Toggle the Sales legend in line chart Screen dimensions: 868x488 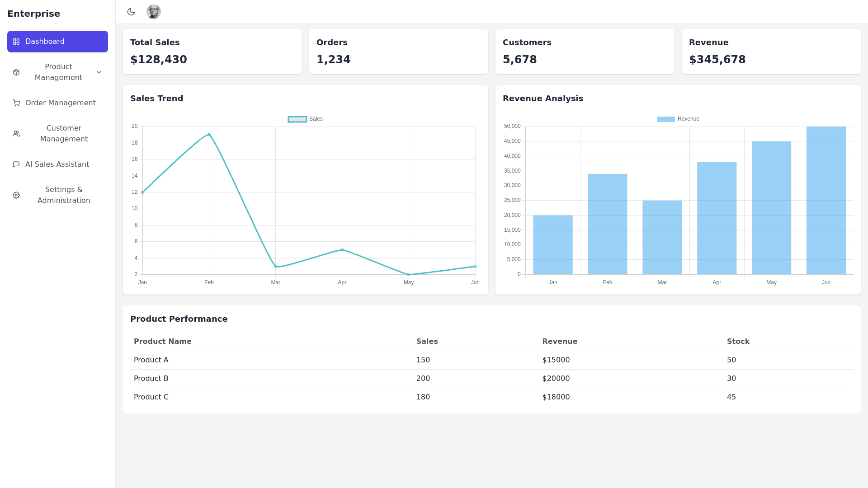point(316,119)
